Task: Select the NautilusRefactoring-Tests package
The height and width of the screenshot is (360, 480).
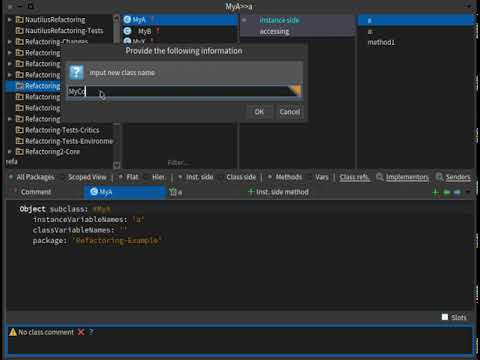Action: tap(64, 31)
